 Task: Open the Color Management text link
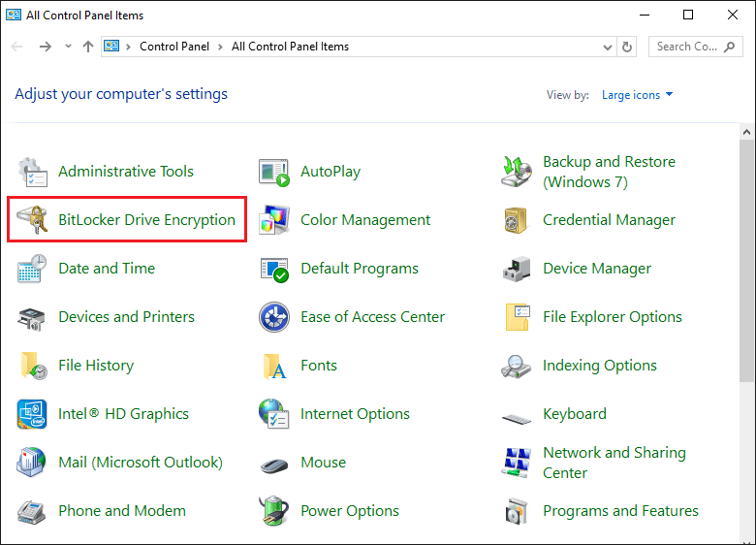[x=365, y=220]
